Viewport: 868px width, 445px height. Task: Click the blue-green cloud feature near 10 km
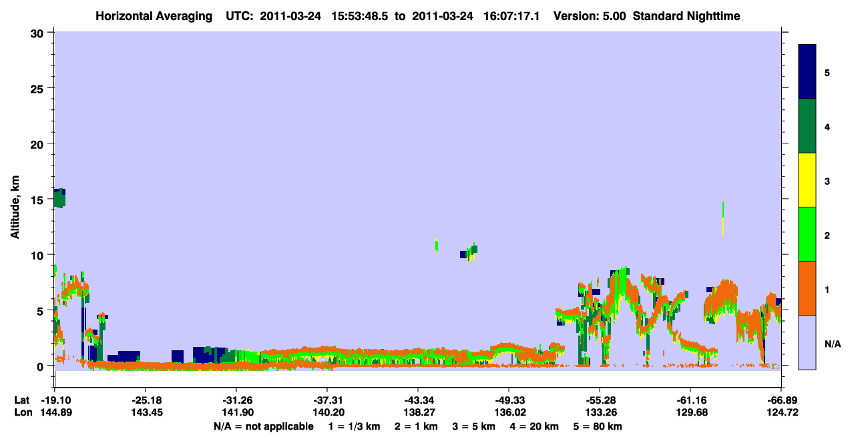[469, 252]
